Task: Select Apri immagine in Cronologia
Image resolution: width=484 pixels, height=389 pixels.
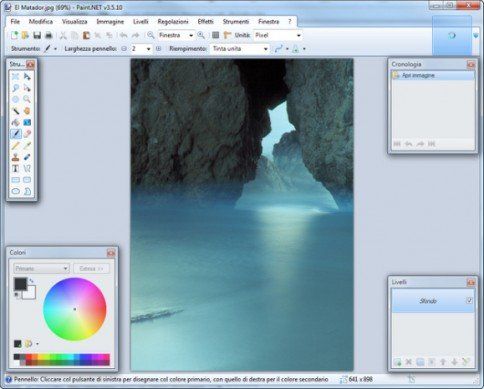Action: 433,76
